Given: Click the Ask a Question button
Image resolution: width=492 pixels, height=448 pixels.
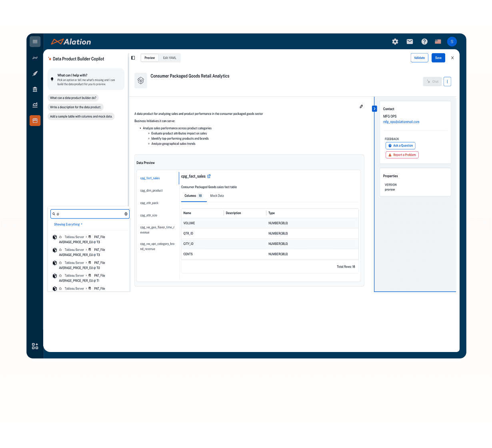Looking at the screenshot, I should coord(400,146).
